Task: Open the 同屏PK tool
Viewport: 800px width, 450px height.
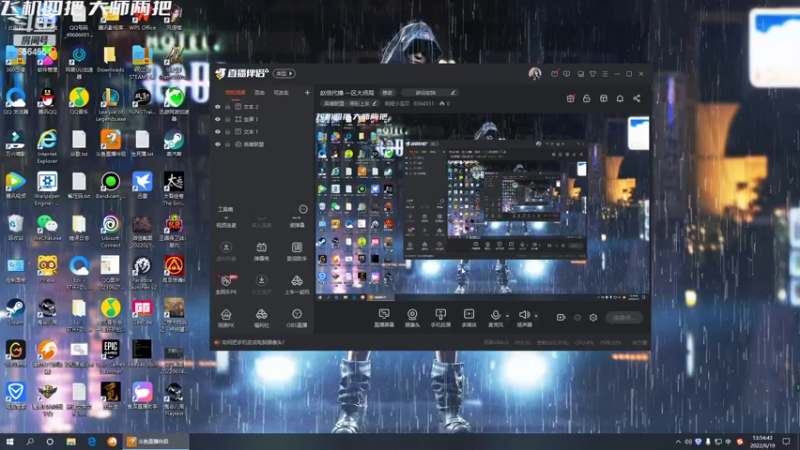Action: coord(226,318)
